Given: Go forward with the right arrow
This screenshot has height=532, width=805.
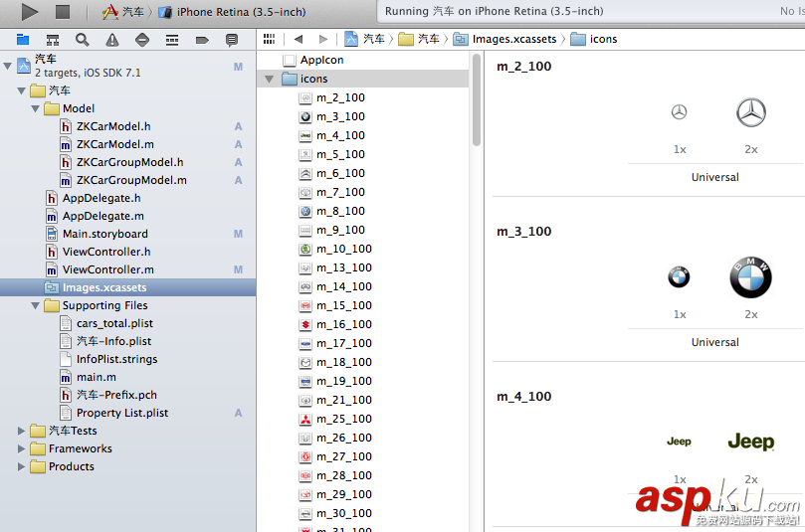Looking at the screenshot, I should click(x=323, y=39).
